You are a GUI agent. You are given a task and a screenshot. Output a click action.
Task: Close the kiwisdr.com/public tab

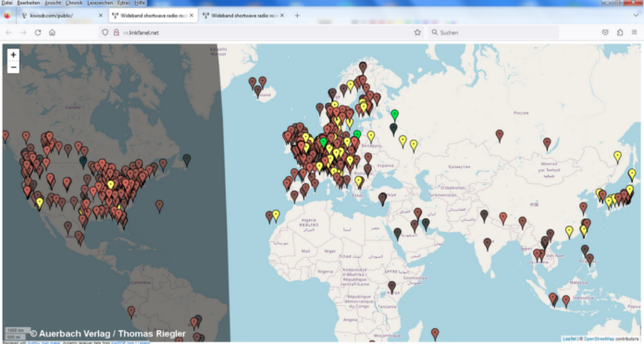101,16
